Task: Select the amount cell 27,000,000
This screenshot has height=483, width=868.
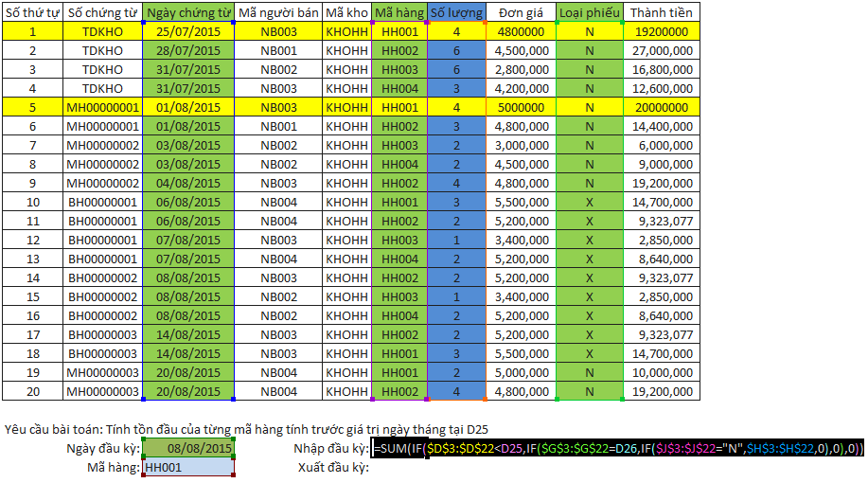Action: tap(662, 50)
